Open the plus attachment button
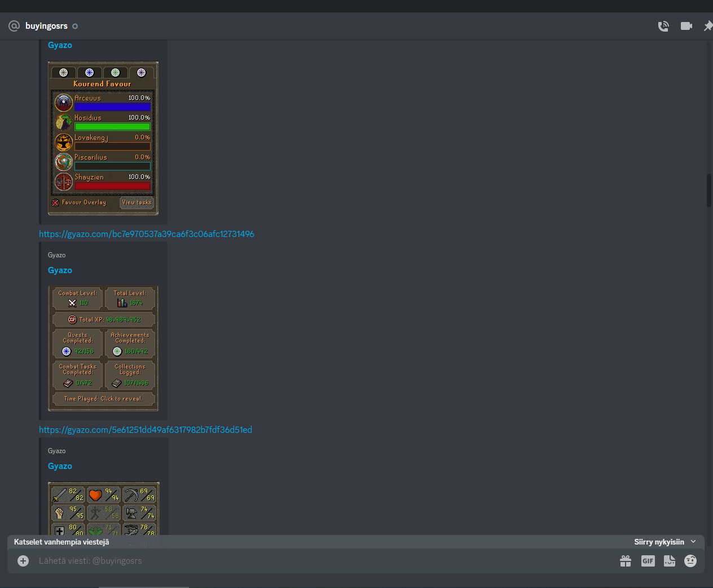Screen dimensions: 713x588 (x=23, y=561)
